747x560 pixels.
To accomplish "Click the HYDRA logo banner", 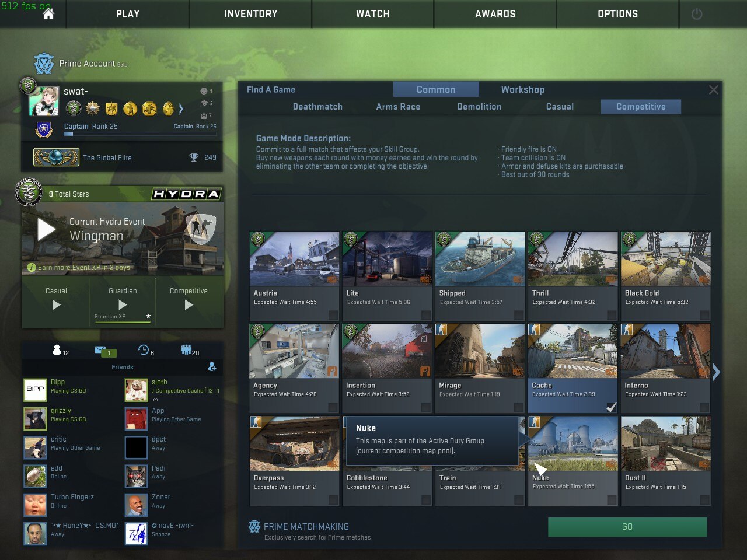I will (x=186, y=194).
